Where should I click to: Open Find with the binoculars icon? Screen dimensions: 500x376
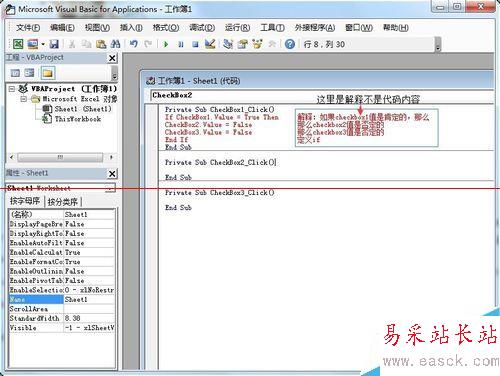[115, 44]
